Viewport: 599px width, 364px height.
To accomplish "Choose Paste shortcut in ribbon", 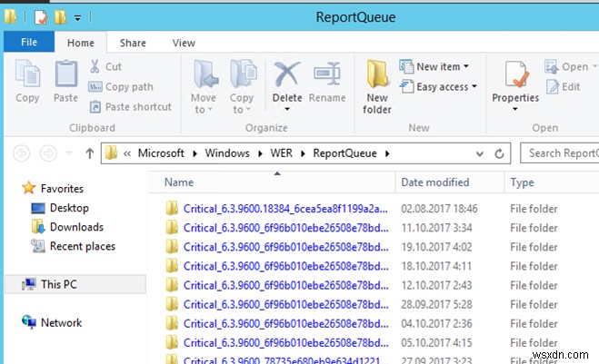I will click(x=131, y=107).
